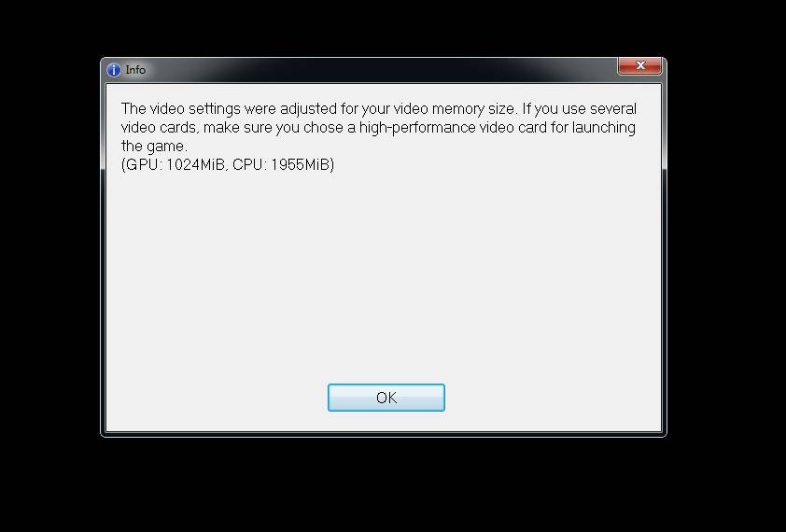
Task: Select the "CPU: 1955MiB" memory value text
Action: [281, 164]
